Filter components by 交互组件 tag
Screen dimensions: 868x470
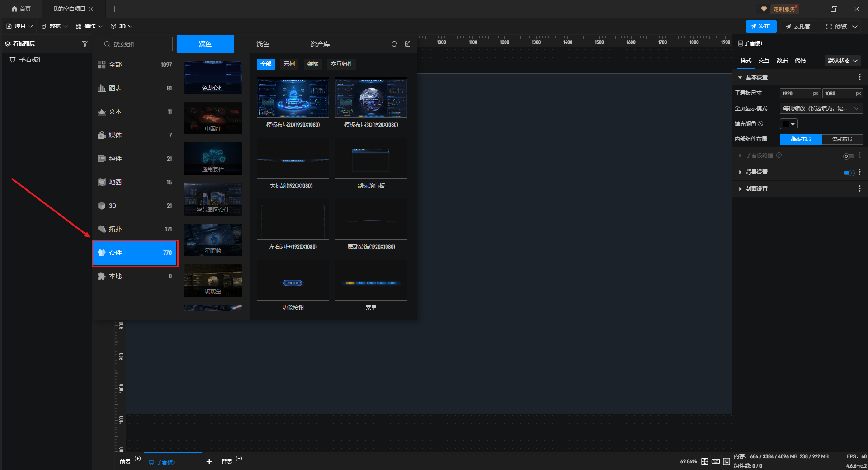tap(342, 64)
